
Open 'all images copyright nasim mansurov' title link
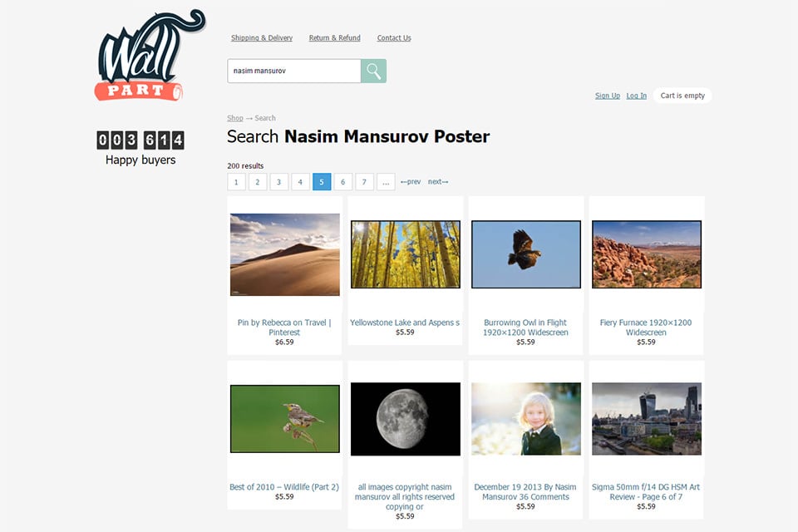point(405,496)
